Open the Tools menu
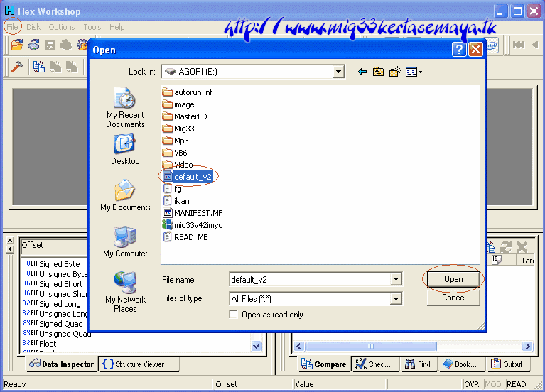 92,27
